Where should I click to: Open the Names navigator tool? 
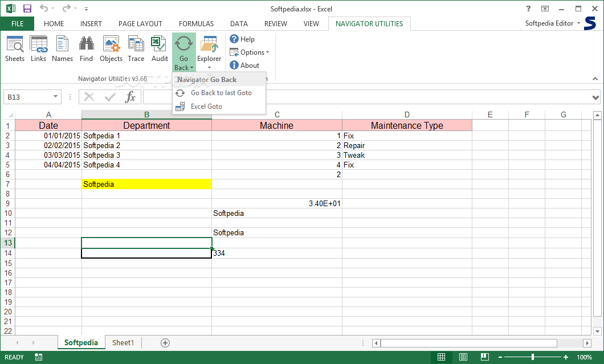pyautogui.click(x=63, y=49)
